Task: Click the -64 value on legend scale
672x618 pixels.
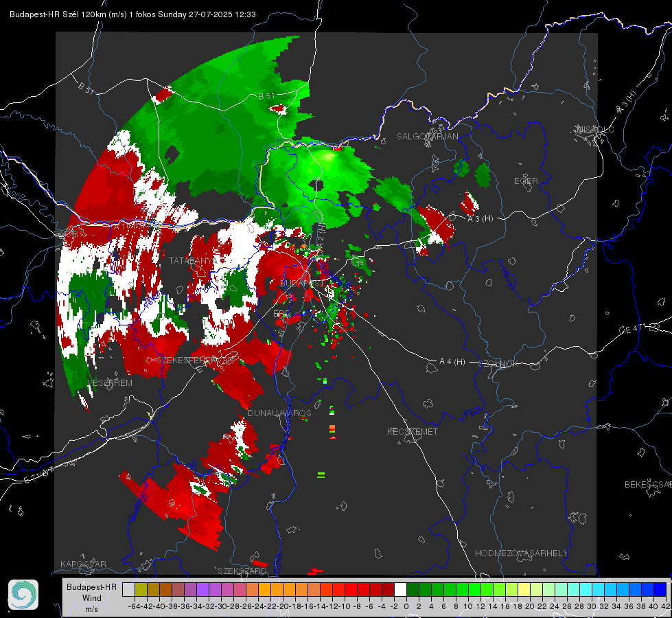Action: pyautogui.click(x=134, y=606)
